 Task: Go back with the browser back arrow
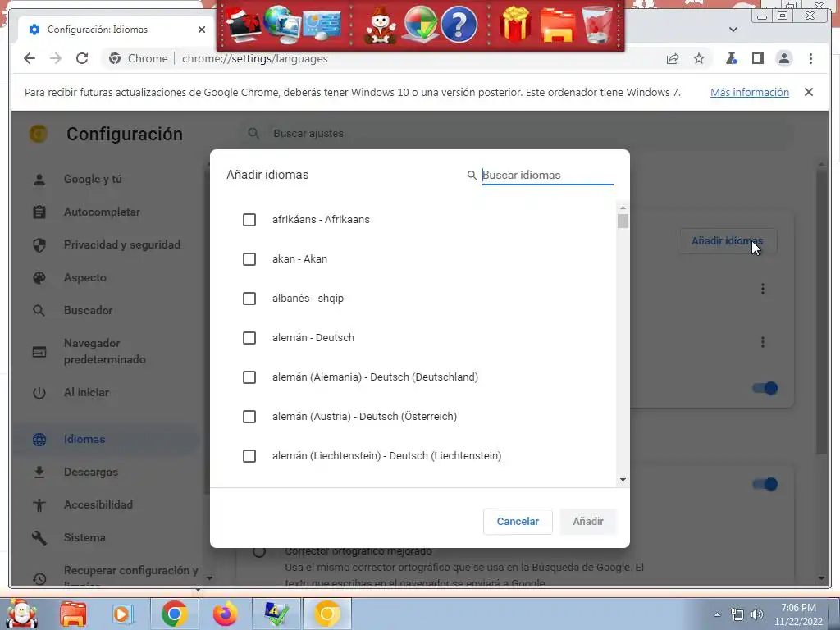[30, 58]
